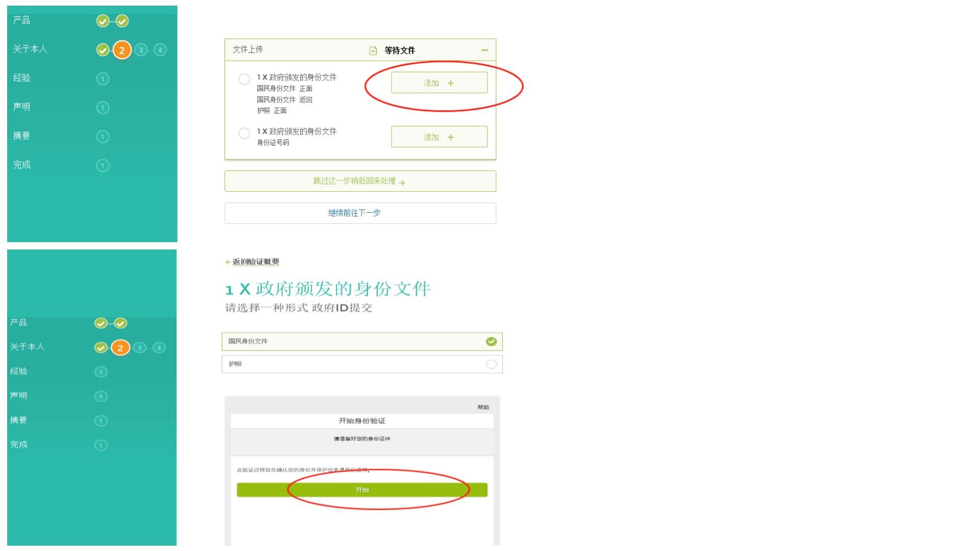
Task: Click green checkmark next to 产品 in top sidebar
Action: pyautogui.click(x=103, y=21)
